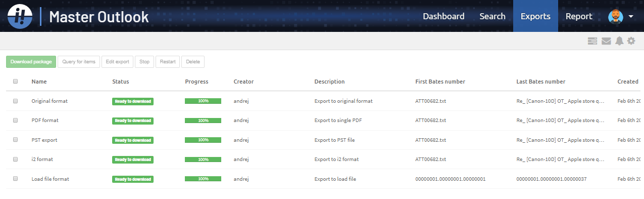Click the Stop button
This screenshot has width=644, height=199.
click(x=144, y=62)
